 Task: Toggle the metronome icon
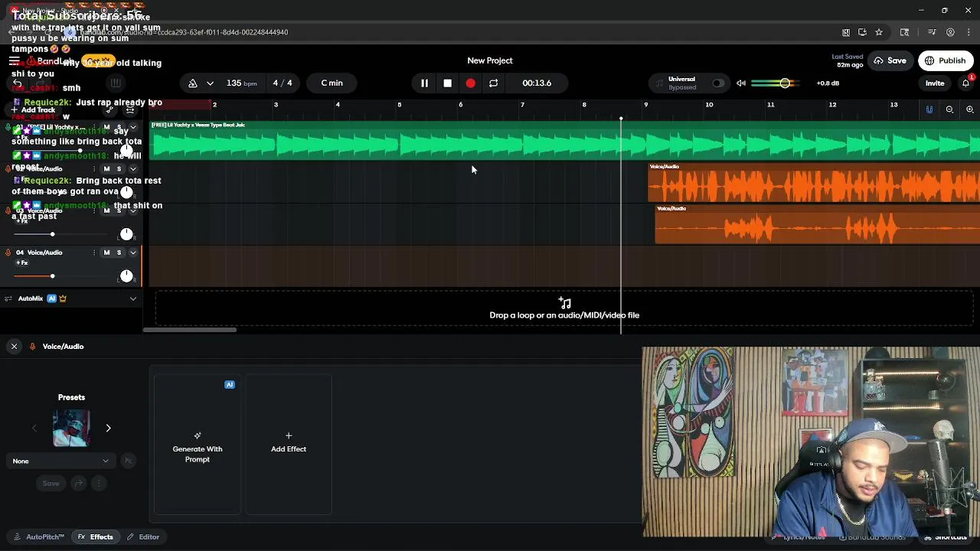point(193,83)
